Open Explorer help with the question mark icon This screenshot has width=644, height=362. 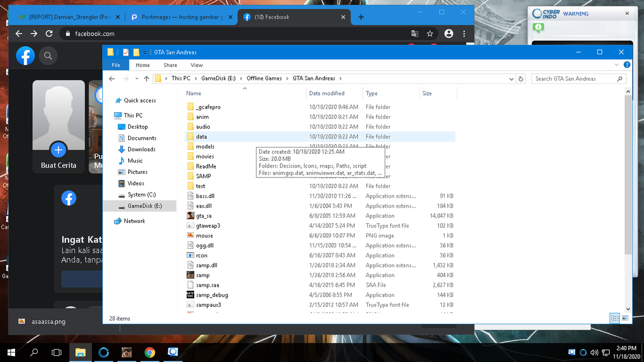[x=627, y=65]
